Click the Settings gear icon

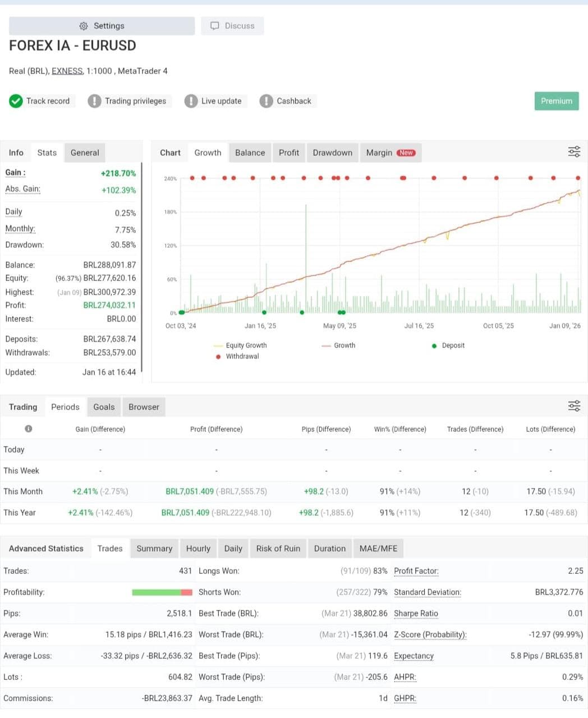point(84,26)
